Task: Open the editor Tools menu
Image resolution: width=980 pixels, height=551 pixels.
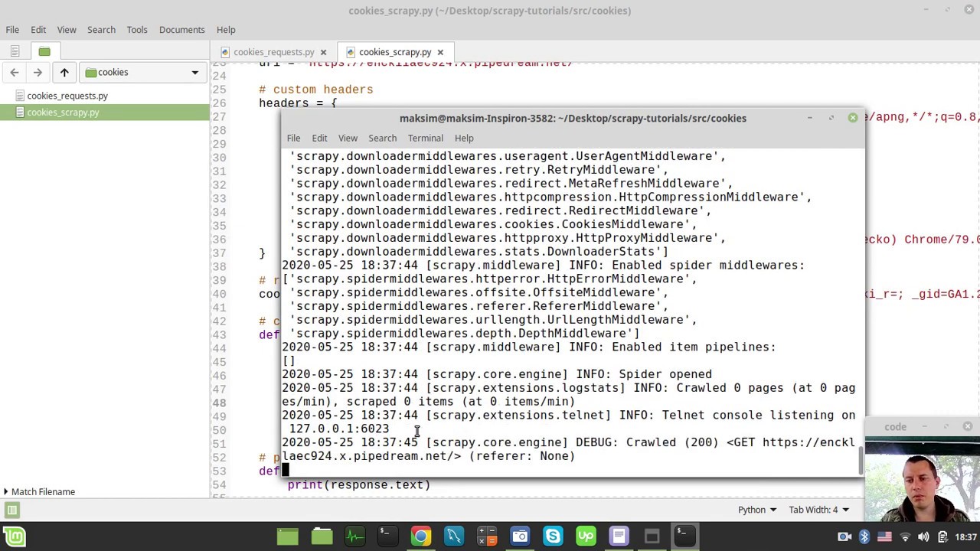Action: tap(137, 30)
